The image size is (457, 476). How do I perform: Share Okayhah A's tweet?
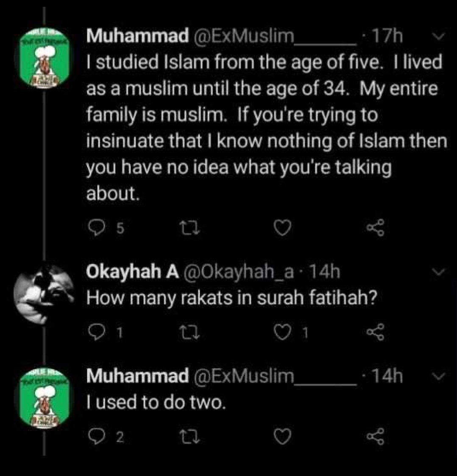[376, 332]
